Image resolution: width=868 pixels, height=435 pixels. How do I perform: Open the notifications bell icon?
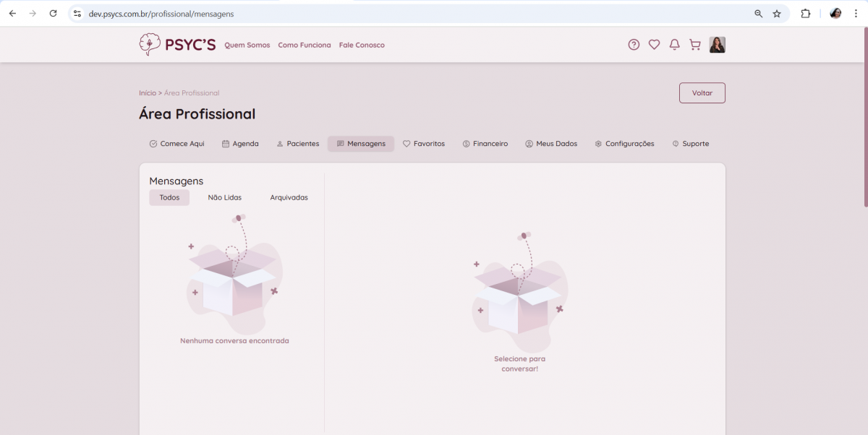pos(674,45)
